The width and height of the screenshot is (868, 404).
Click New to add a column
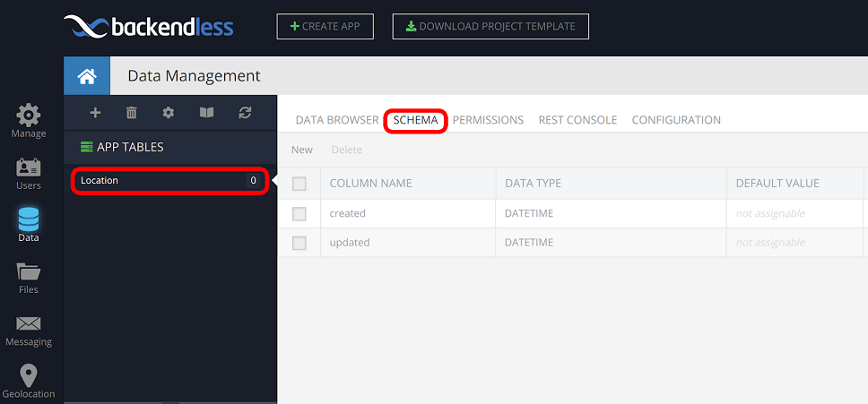301,150
